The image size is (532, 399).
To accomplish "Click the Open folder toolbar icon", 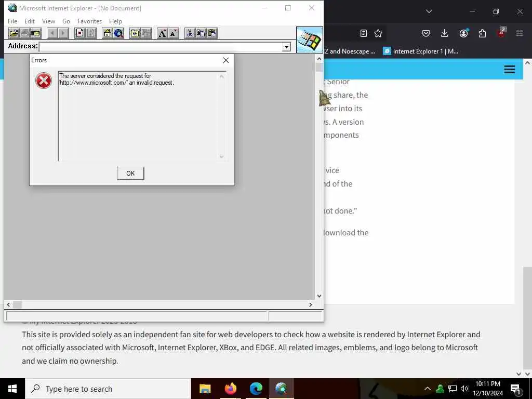I will pos(14,33).
